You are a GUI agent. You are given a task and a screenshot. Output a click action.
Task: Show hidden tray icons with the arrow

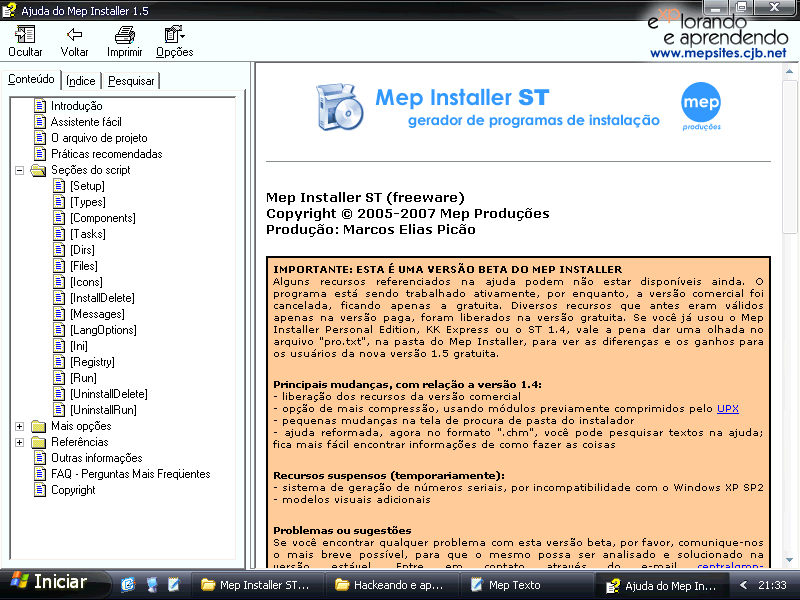(x=743, y=585)
